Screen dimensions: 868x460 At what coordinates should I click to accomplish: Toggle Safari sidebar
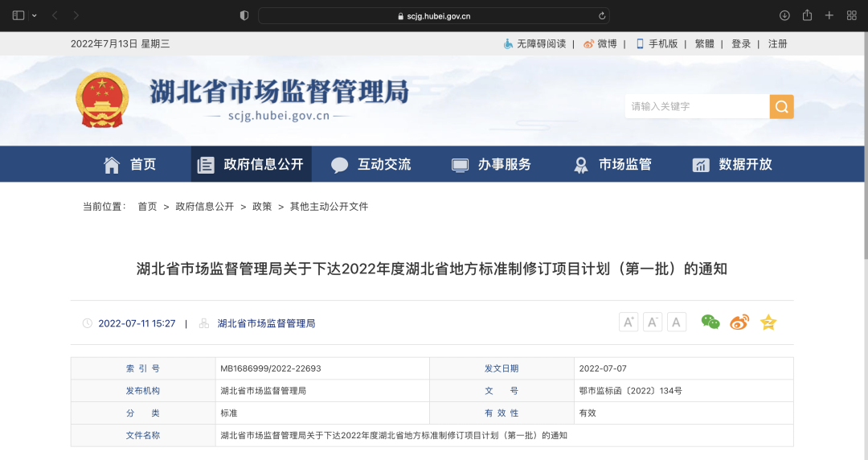18,15
